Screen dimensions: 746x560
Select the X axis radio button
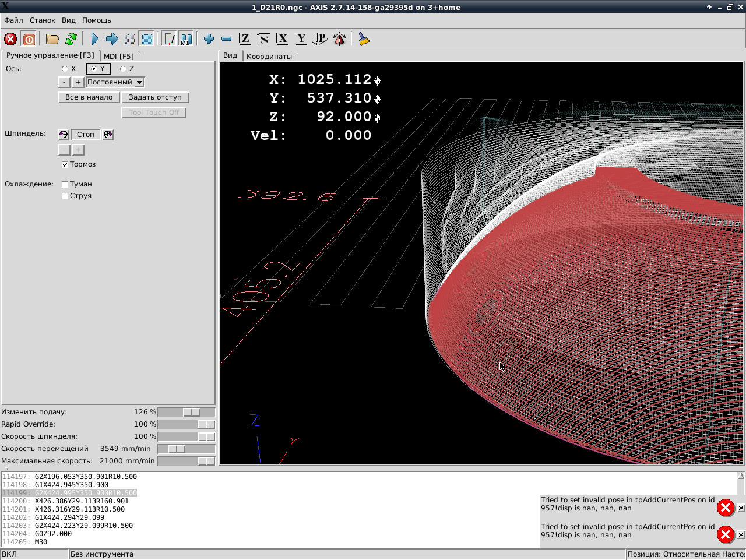(65, 69)
